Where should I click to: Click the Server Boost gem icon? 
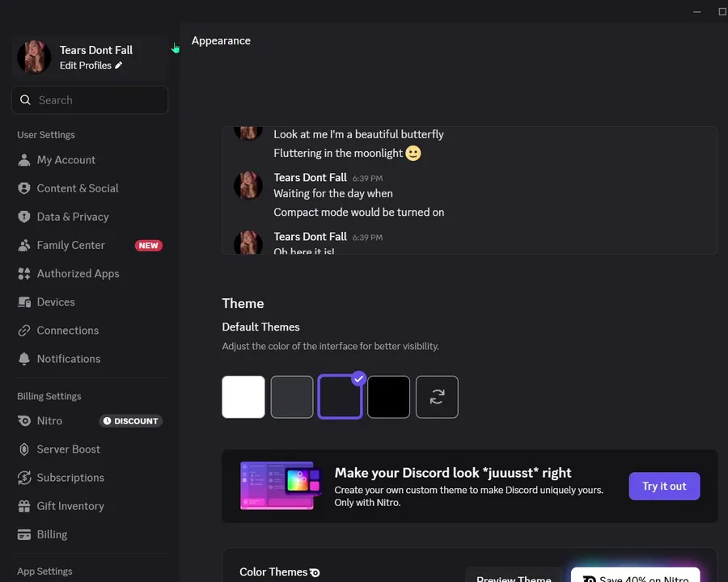[x=23, y=449]
